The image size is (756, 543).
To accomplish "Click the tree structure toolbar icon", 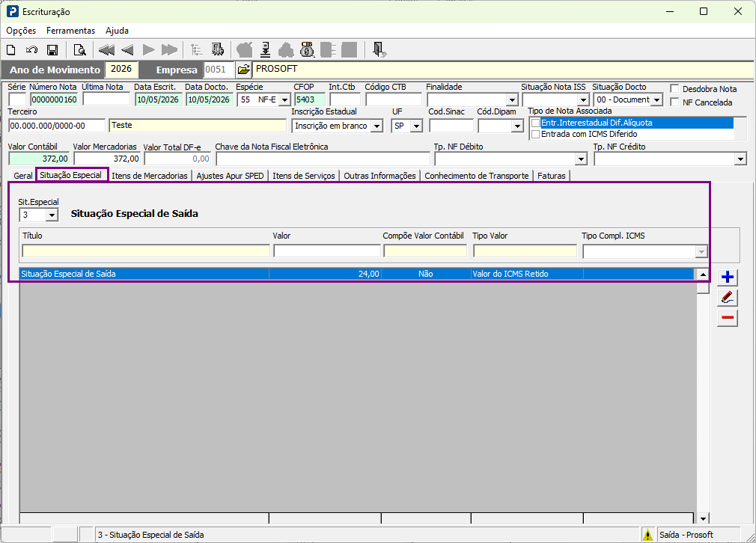I will [x=196, y=49].
